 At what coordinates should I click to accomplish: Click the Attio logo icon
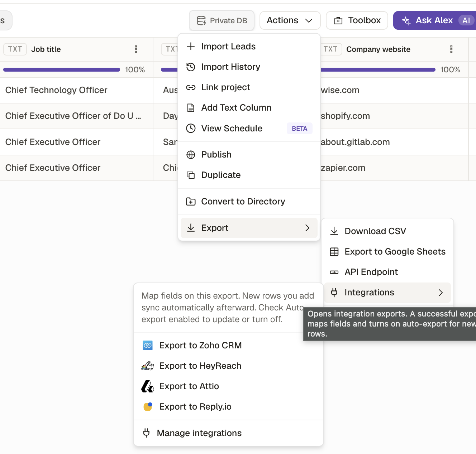(148, 386)
